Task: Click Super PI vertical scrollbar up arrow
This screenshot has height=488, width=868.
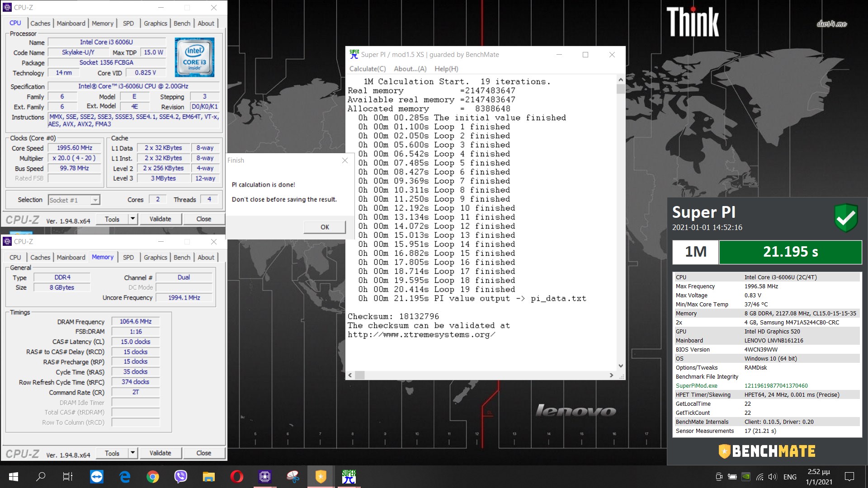Action: 621,80
